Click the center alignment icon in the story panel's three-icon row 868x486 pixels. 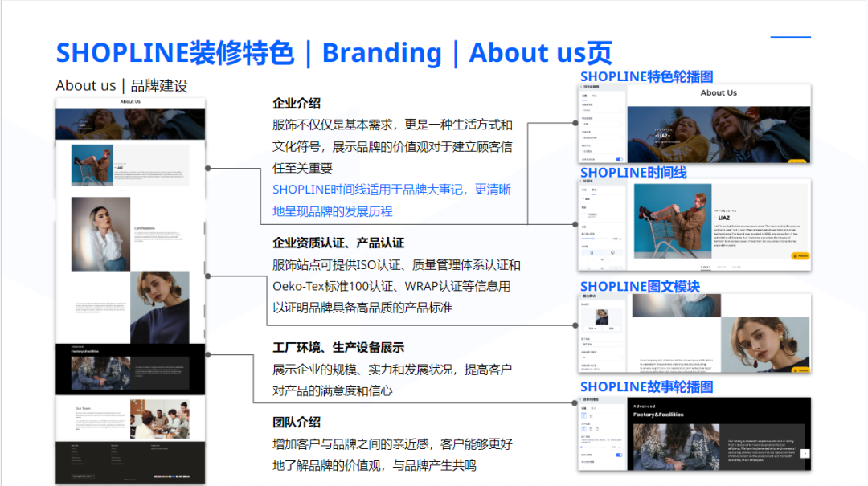(591, 429)
